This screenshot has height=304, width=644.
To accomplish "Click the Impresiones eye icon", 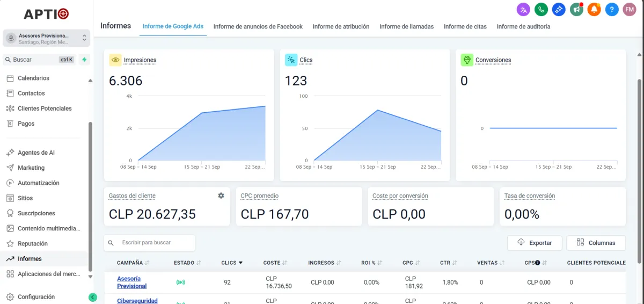I will tap(115, 60).
